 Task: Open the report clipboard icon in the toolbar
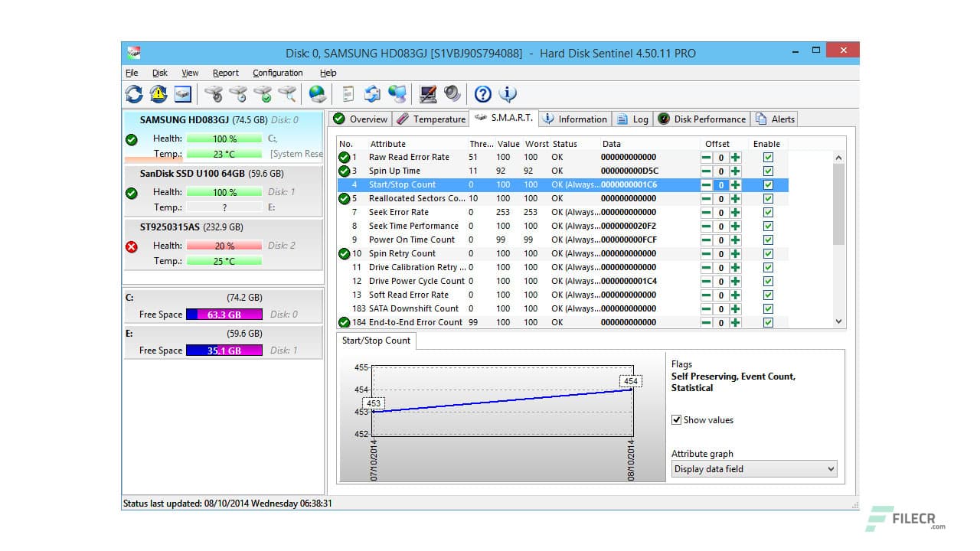347,93
